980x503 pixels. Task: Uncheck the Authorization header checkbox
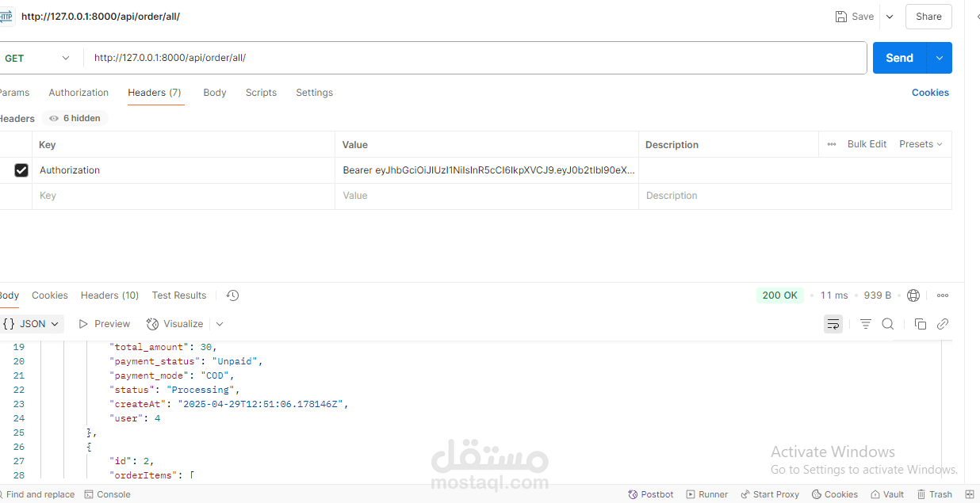pyautogui.click(x=21, y=170)
